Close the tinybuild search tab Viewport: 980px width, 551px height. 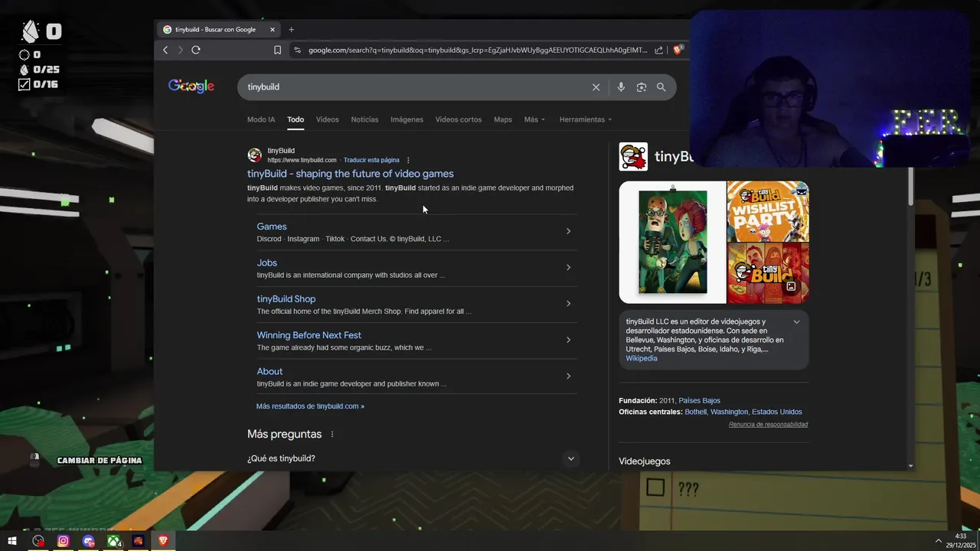click(272, 30)
